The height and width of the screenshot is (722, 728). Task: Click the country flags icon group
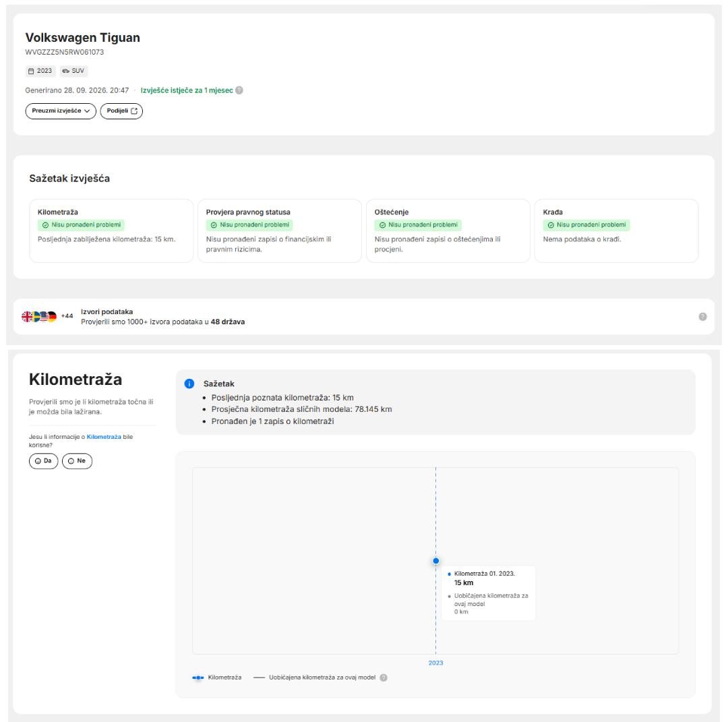39,317
